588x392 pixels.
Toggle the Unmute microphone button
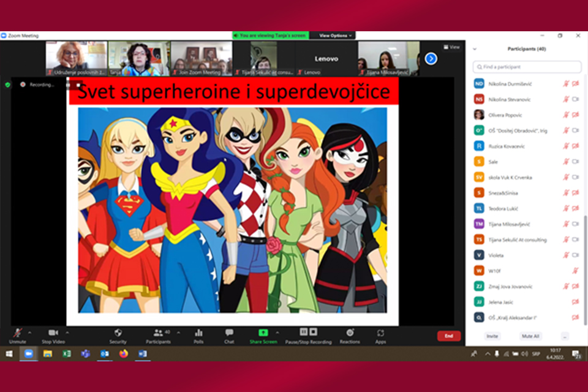(18, 333)
